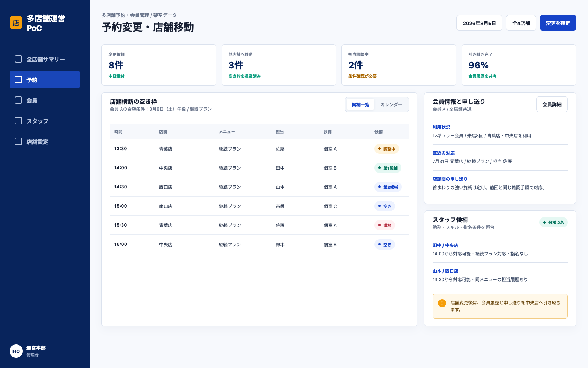Select the 担当調整中 2件 summary card
This screenshot has width=588, height=368.
399,65
